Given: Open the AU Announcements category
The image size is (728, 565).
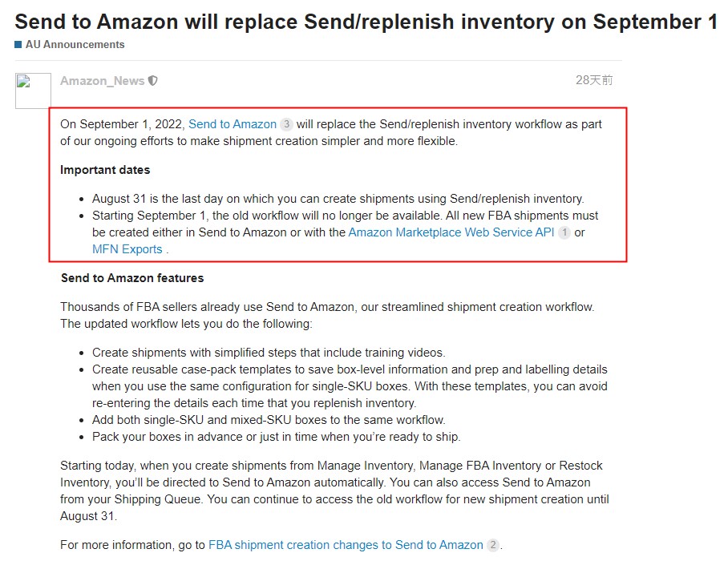Looking at the screenshot, I should [75, 45].
